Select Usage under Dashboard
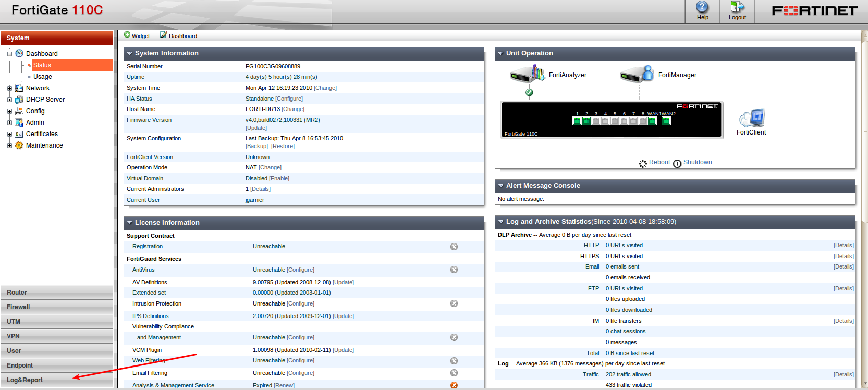The image size is (868, 390). (43, 77)
